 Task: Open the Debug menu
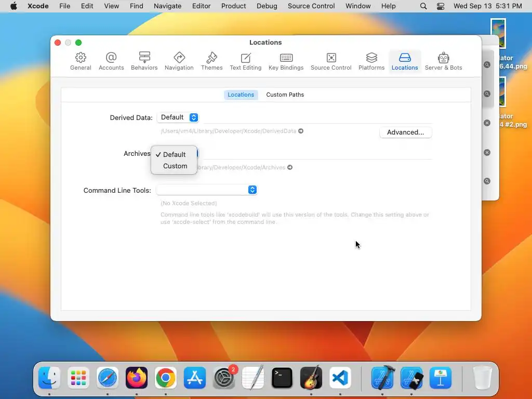point(267,6)
